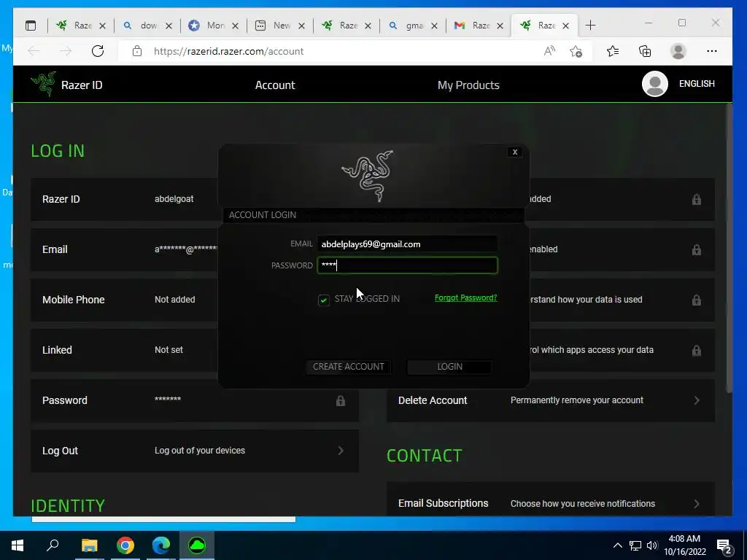747x560 pixels.
Task: Expand Log Out row chevron
Action: pos(341,451)
